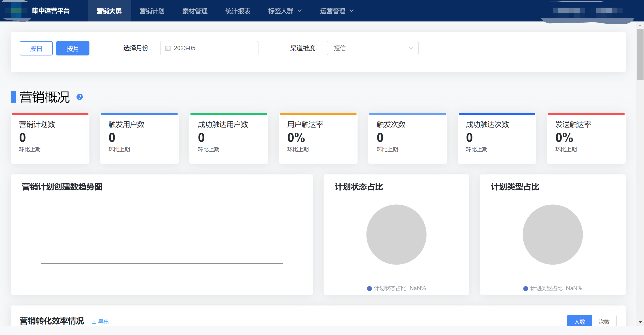Viewport: 644px width, 335px height.
Task: Click the calendar icon in month picker
Action: click(168, 48)
